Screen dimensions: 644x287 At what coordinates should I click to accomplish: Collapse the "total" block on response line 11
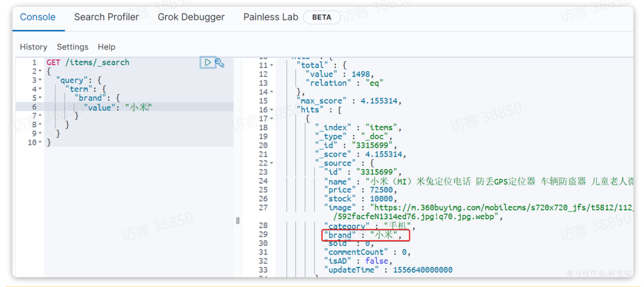pos(272,66)
